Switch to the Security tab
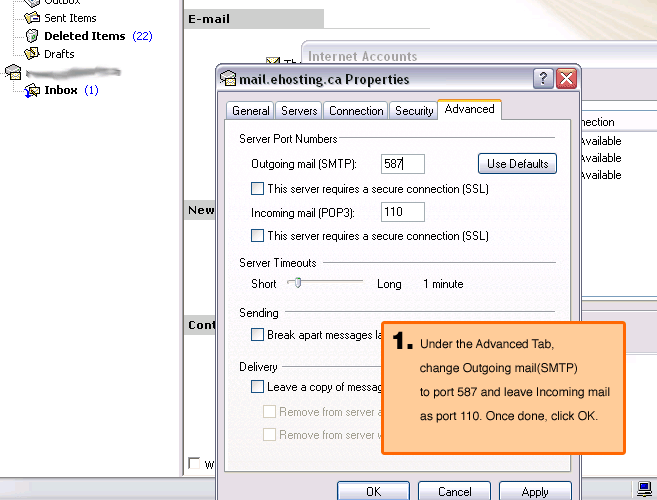This screenshot has width=657, height=500. [414, 111]
